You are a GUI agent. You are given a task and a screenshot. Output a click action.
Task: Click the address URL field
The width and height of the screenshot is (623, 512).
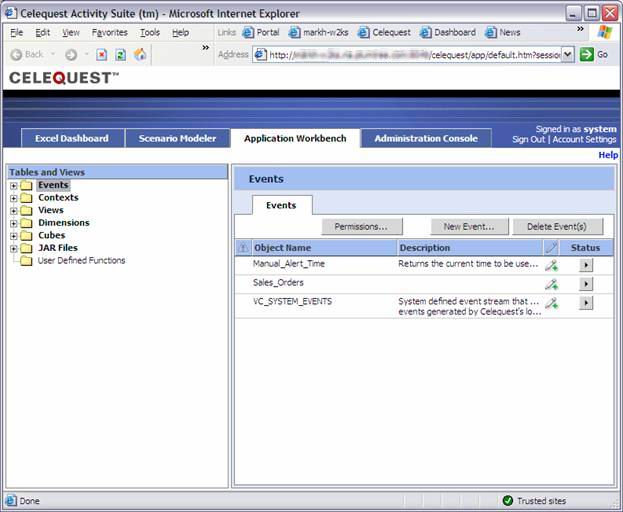click(413, 54)
